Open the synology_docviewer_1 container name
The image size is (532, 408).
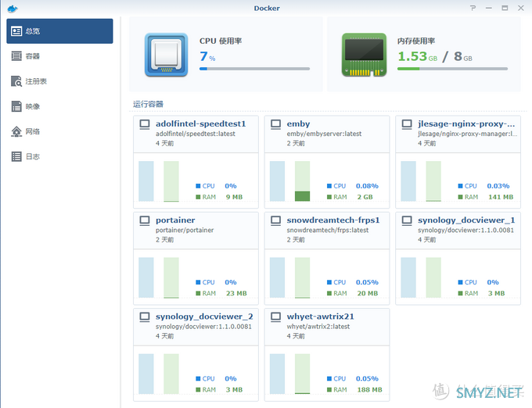coord(466,220)
